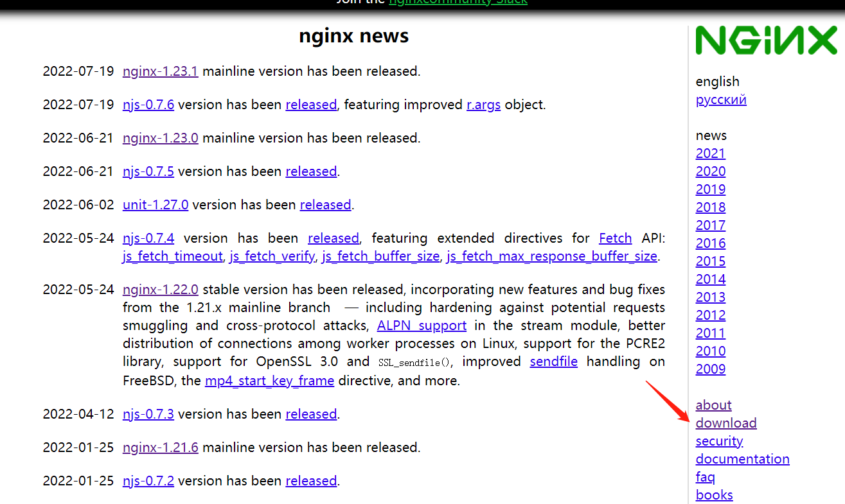This screenshot has width=845, height=504.
Task: Open the njs-0.7.3 version link
Action: 148,414
